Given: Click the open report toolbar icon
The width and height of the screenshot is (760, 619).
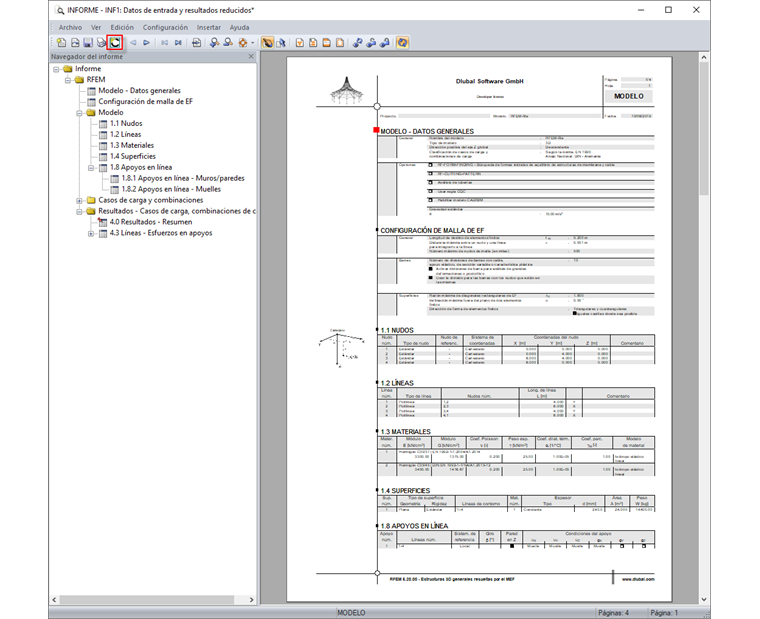Looking at the screenshot, I should 75,43.
